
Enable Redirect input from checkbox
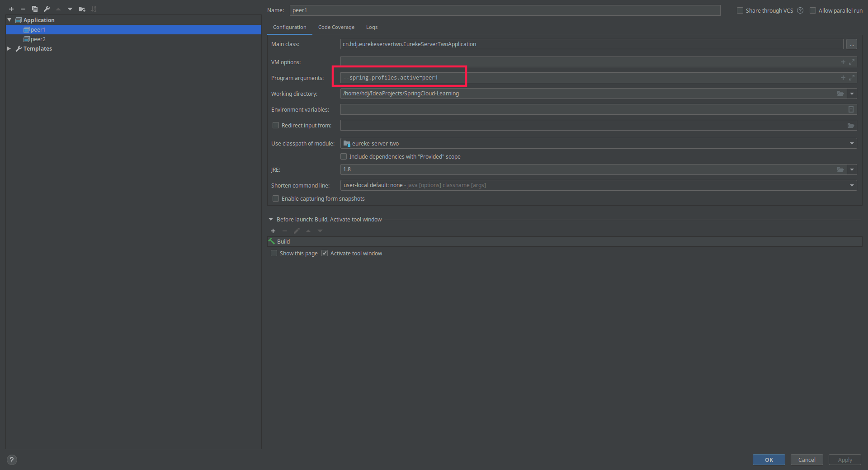coord(276,125)
